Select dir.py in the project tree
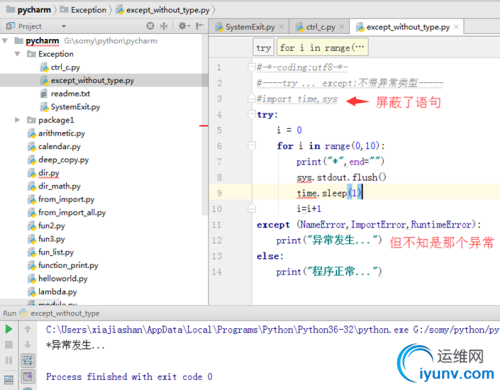The image size is (500, 390). point(49,173)
